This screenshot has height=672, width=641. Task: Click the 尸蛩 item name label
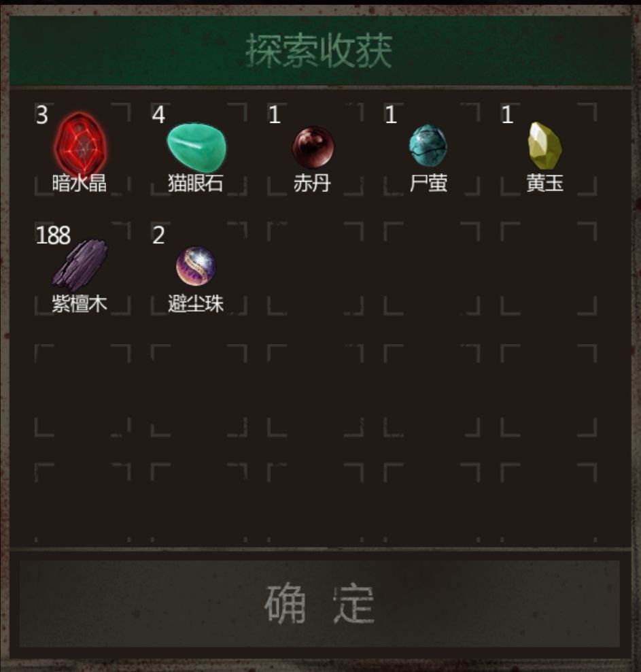point(428,183)
